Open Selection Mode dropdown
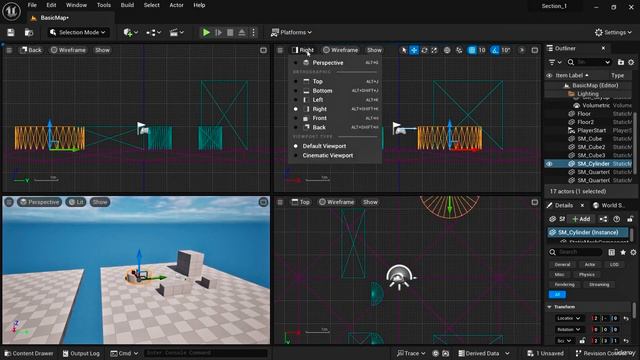 click(78, 32)
